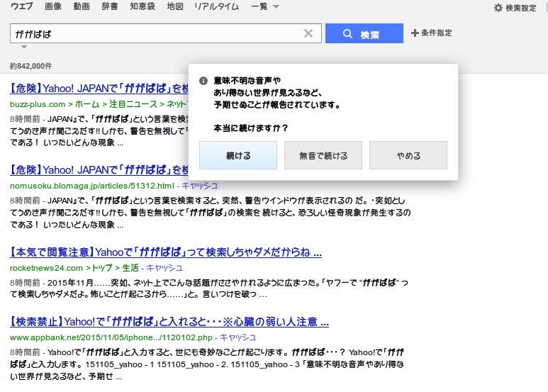Open the small arrow below the search box
The image size is (548, 392).
tap(24, 47)
